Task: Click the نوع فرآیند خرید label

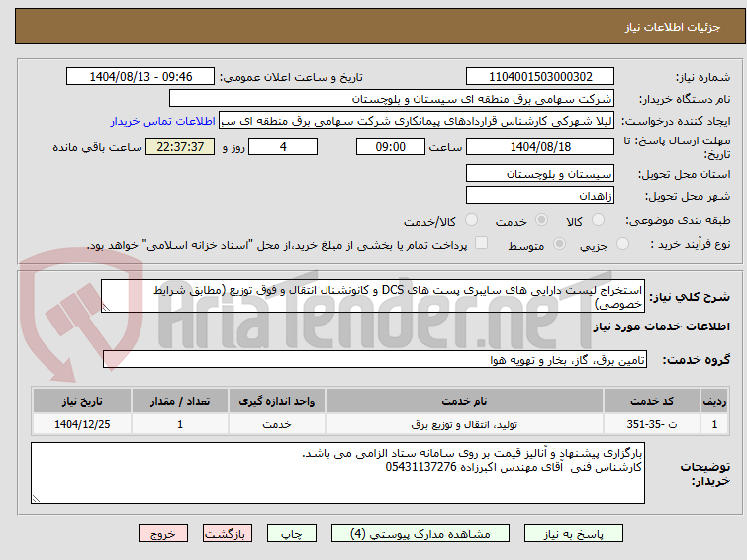Action: click(x=691, y=245)
